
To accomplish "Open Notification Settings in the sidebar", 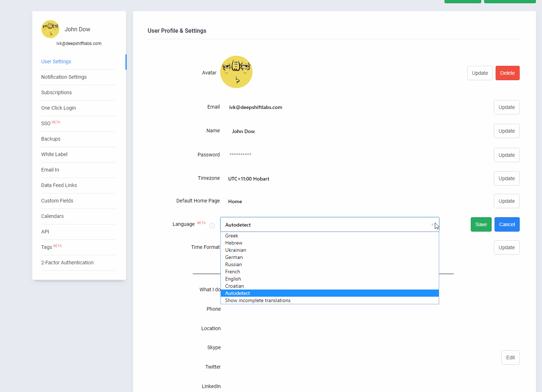I will coord(64,77).
